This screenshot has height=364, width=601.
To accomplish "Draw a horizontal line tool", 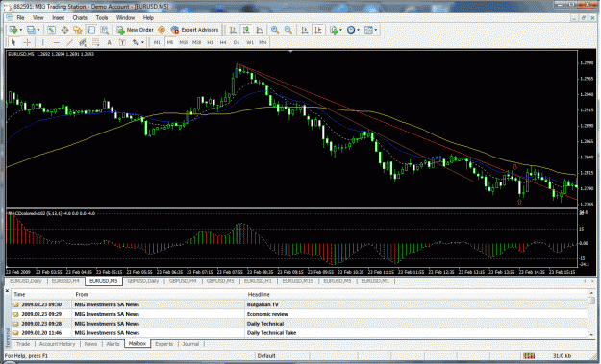I will coord(57,42).
